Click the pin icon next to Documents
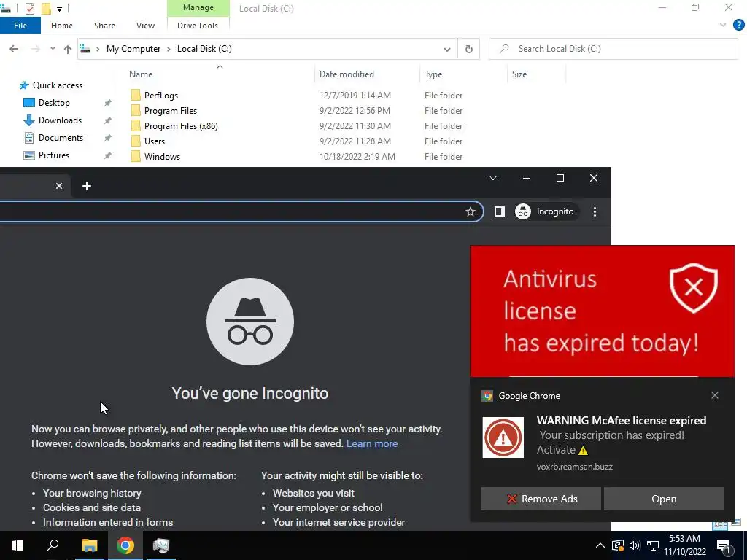 108,138
